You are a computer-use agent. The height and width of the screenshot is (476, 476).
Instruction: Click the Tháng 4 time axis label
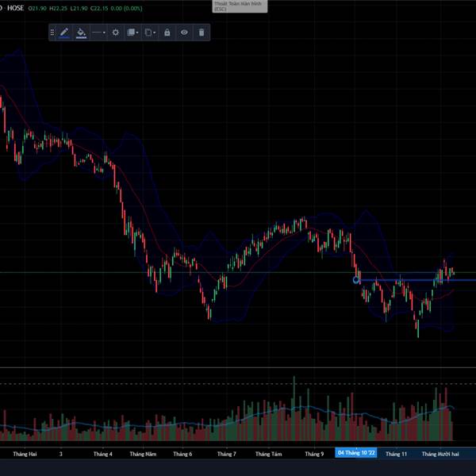[103, 454]
